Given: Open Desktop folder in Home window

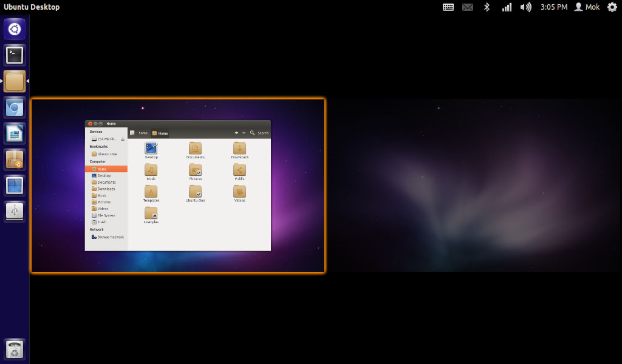Looking at the screenshot, I should pyautogui.click(x=151, y=150).
